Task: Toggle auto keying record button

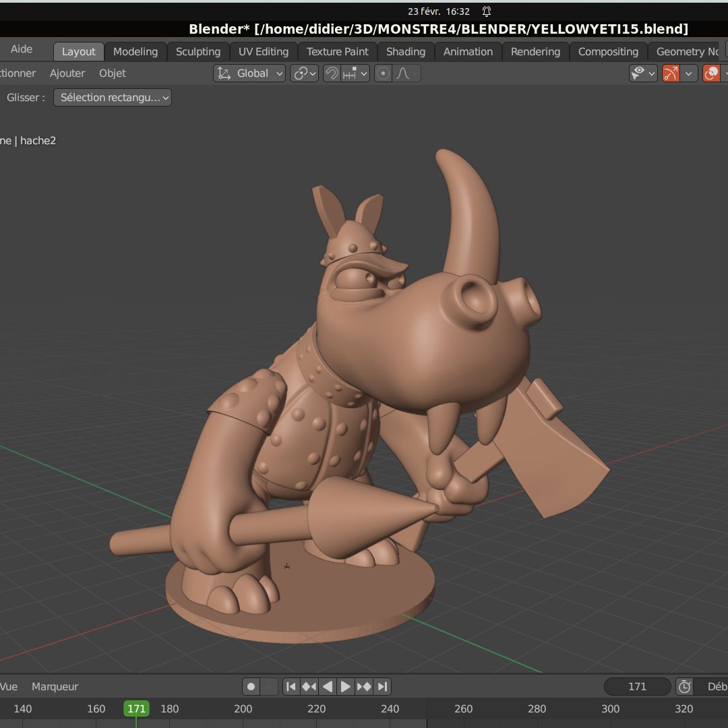Action: [x=251, y=686]
